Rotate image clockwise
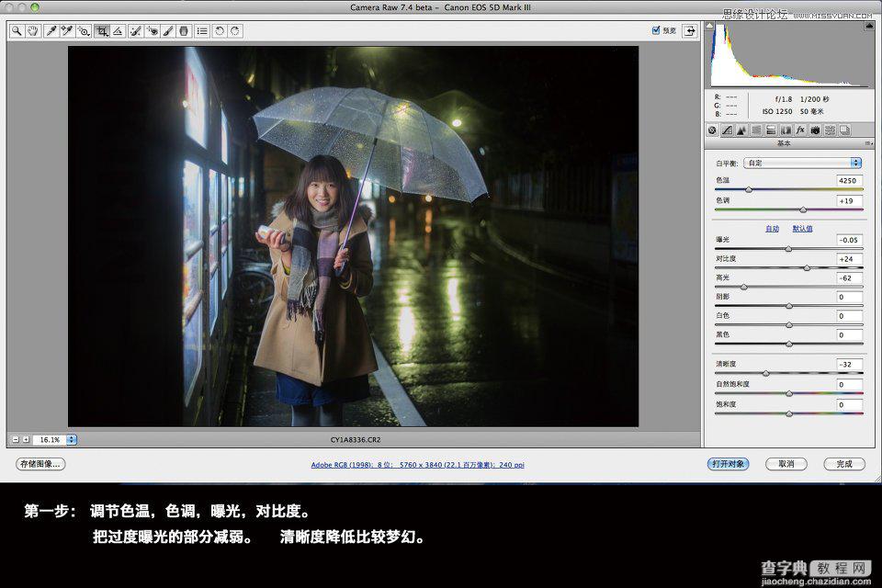882x588 pixels. coord(235,31)
